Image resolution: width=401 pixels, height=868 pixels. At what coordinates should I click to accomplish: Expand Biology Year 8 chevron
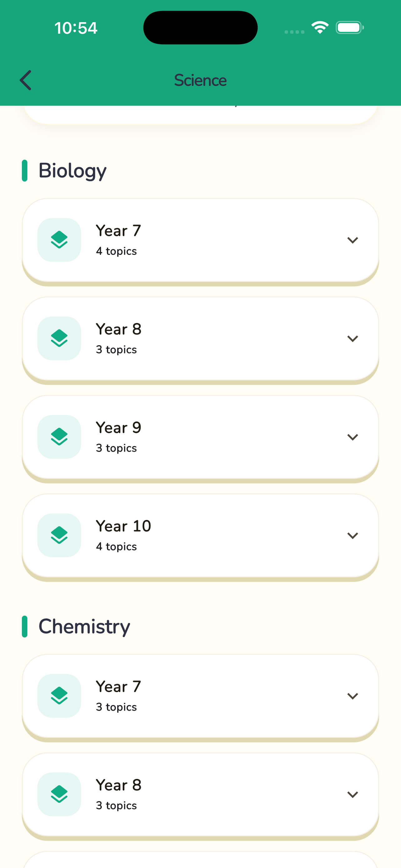[353, 338]
